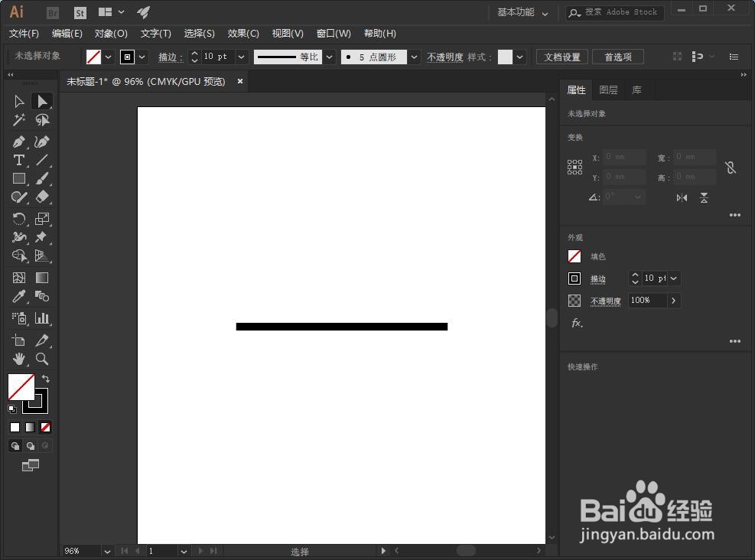Image resolution: width=755 pixels, height=560 pixels.
Task: Open 对象(O) menu
Action: (x=111, y=33)
